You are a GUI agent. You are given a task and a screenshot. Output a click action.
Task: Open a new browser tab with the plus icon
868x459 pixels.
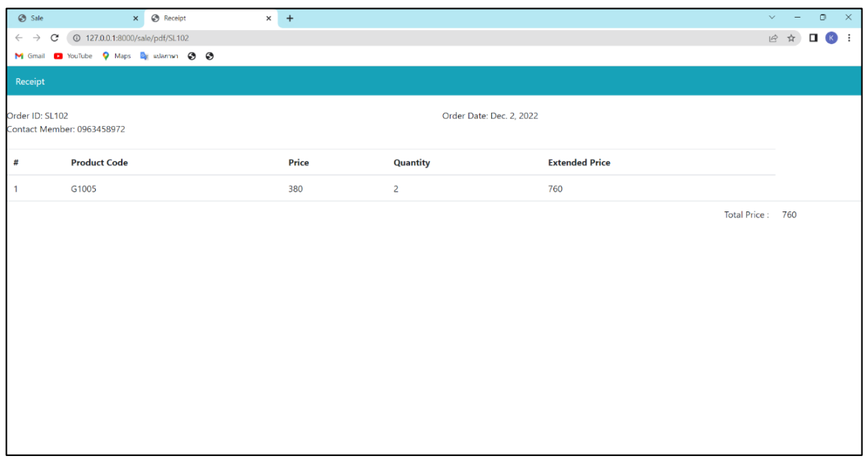point(289,18)
